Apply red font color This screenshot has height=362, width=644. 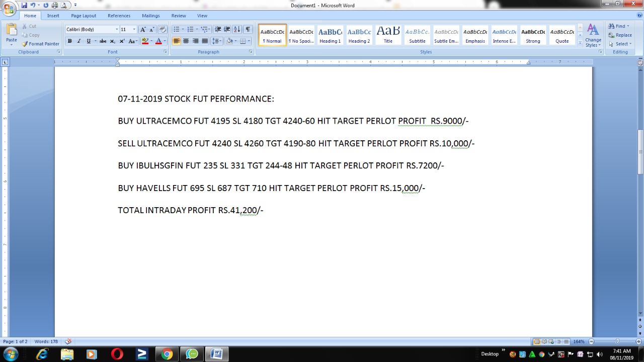click(158, 41)
